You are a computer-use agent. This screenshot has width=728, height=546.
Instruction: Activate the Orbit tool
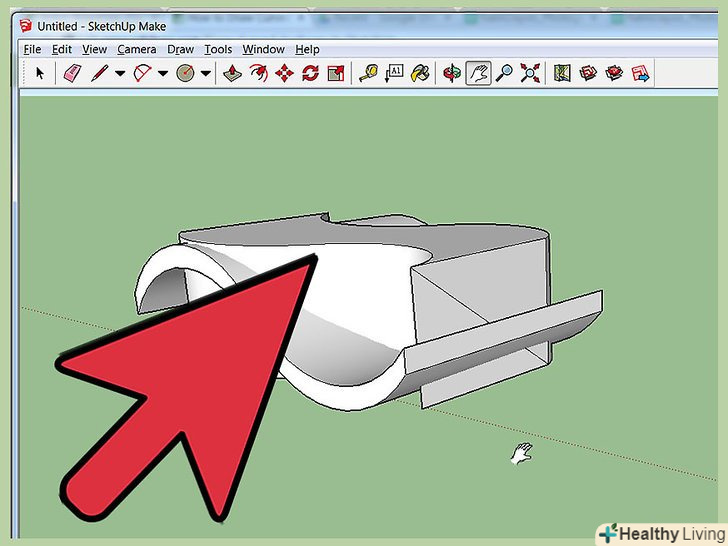[x=453, y=73]
